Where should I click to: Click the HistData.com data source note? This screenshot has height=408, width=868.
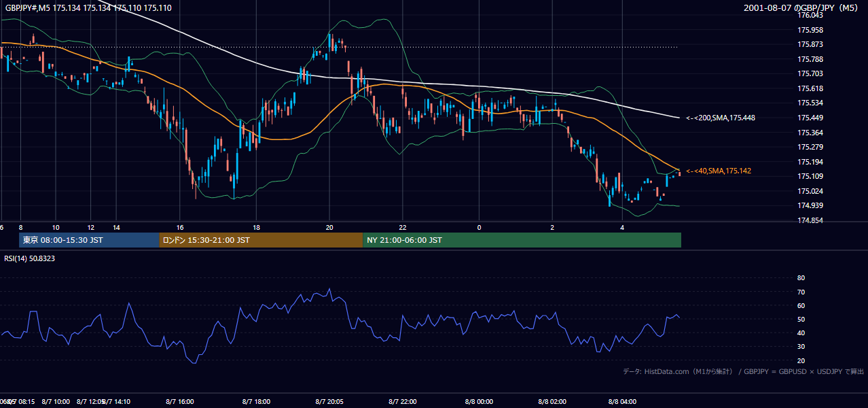pos(744,371)
